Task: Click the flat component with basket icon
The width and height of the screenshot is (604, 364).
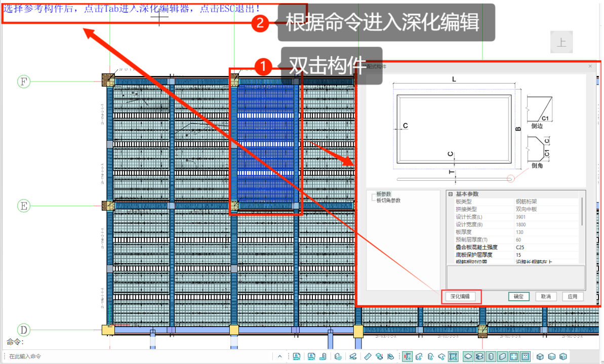Action: tap(442, 357)
